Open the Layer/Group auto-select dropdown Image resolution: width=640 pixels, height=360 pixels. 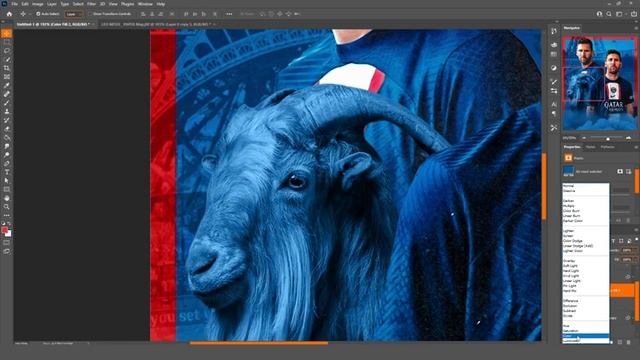pyautogui.click(x=74, y=14)
